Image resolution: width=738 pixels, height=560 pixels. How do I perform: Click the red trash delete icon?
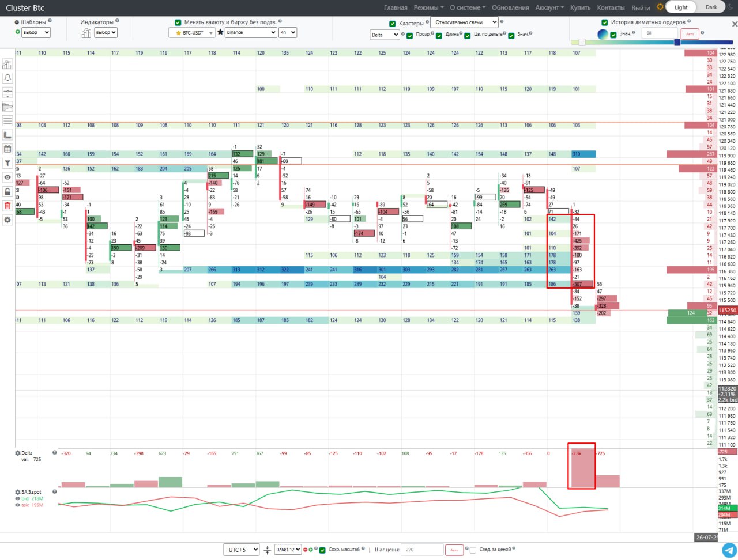(7, 206)
